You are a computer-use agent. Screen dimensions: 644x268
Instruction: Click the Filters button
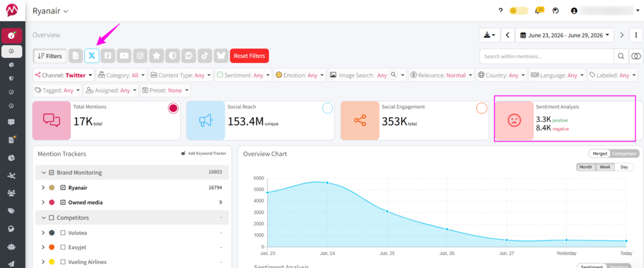50,56
